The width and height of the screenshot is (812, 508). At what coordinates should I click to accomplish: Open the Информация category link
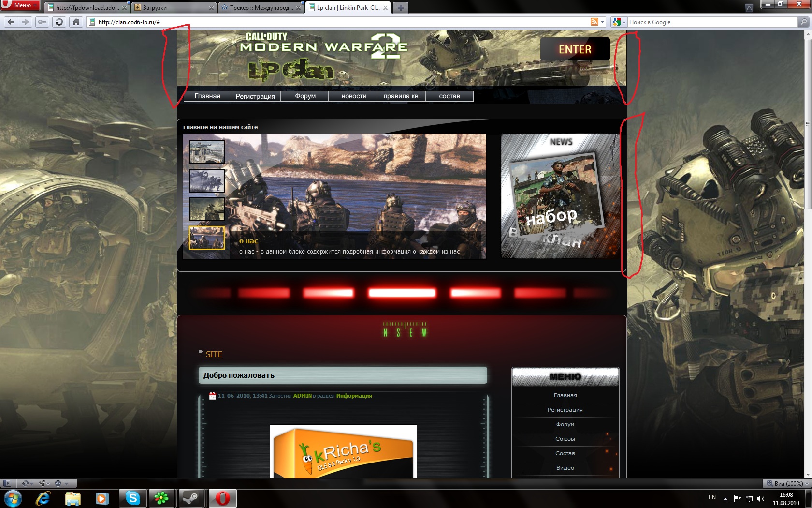354,396
